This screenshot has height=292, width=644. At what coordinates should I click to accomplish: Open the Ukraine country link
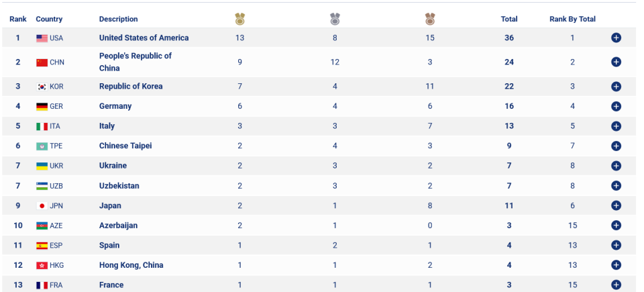[x=113, y=166]
